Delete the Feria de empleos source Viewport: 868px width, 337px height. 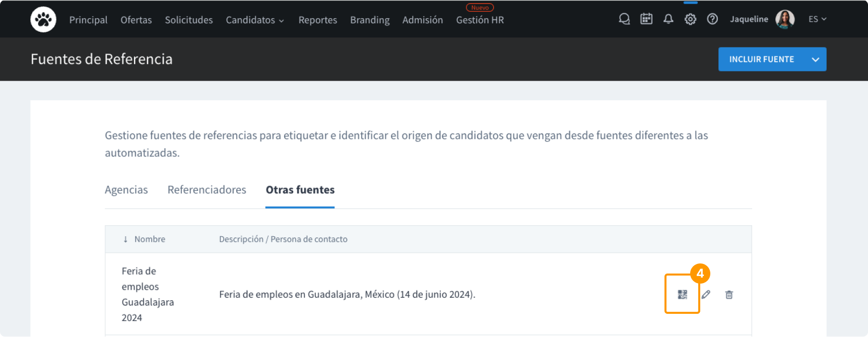729,295
